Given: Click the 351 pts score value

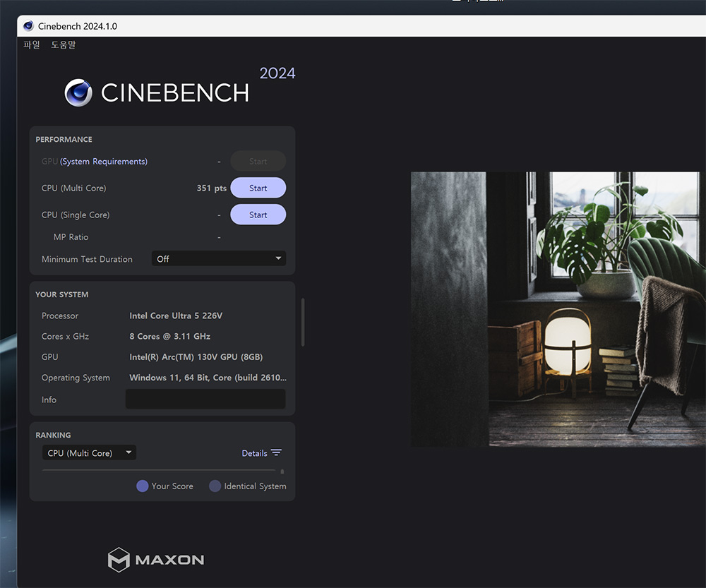Looking at the screenshot, I should [x=211, y=188].
